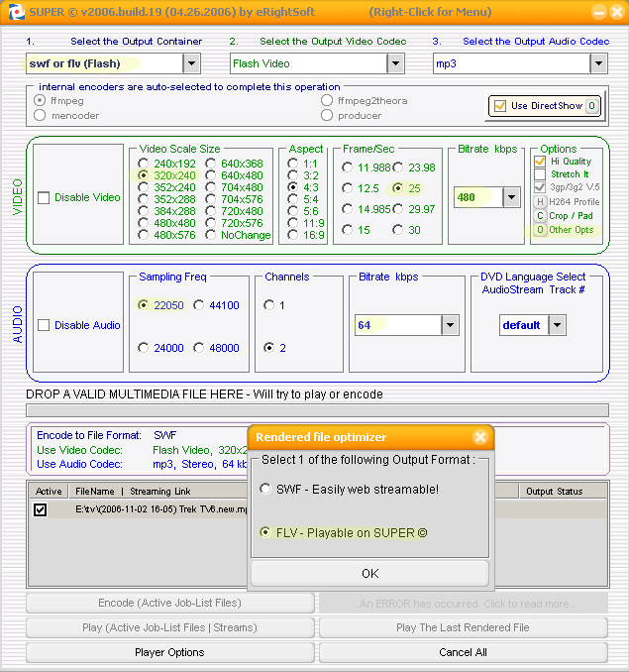Select SWF - Easily web streamable option
This screenshot has height=672, width=629.
click(265, 489)
